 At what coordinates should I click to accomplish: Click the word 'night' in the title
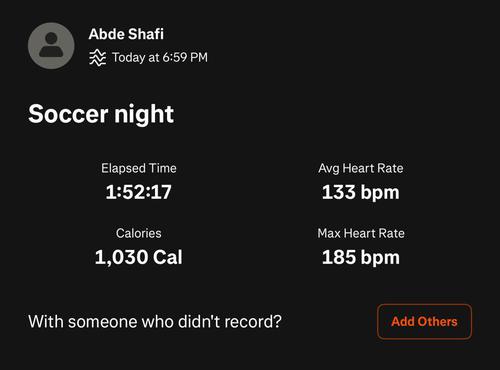pos(144,114)
